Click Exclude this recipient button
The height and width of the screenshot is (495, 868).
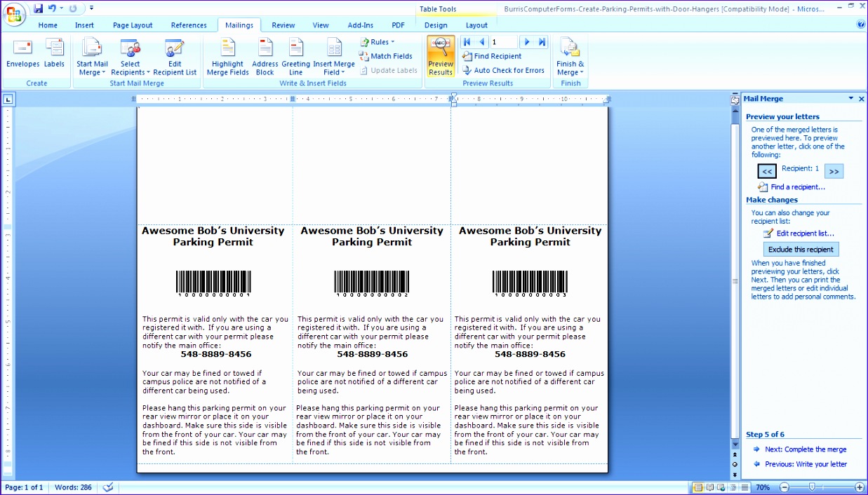pyautogui.click(x=801, y=250)
